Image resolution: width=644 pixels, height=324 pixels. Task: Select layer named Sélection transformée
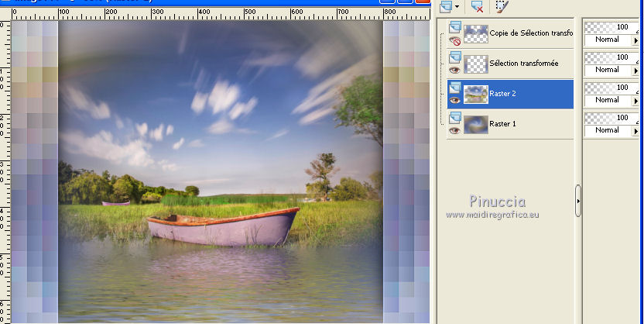pyautogui.click(x=524, y=64)
